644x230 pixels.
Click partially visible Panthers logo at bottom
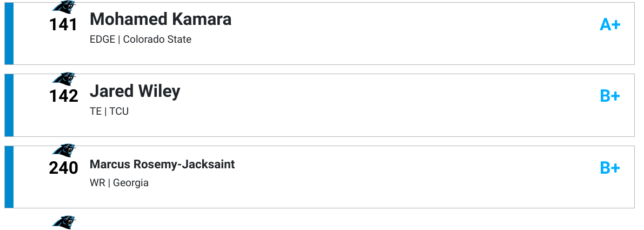(64, 222)
